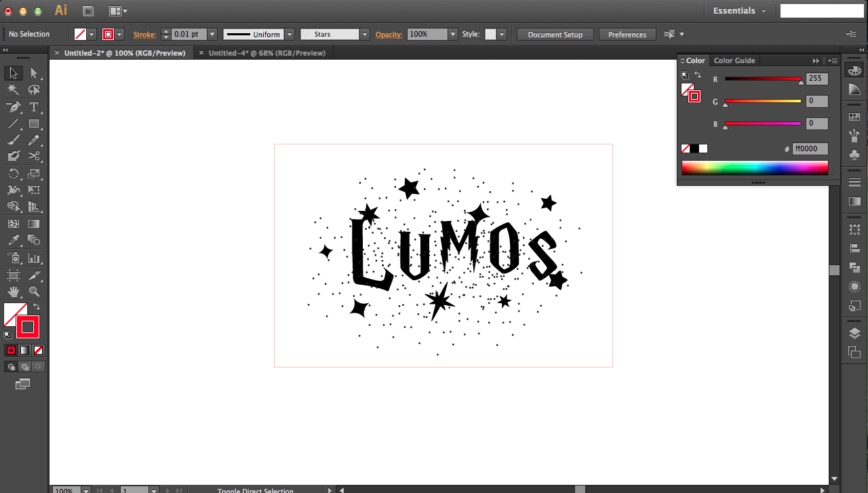Image resolution: width=868 pixels, height=493 pixels.
Task: Click the stroke color box in toolbox
Action: (28, 327)
